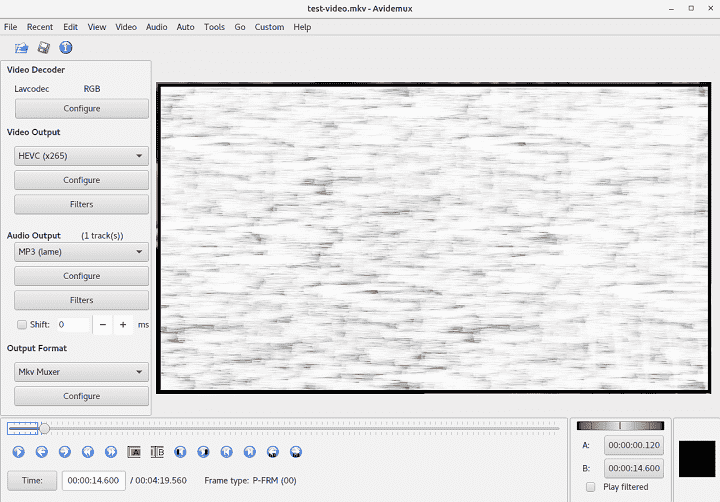Maximize the Avidemux window

tap(691, 9)
